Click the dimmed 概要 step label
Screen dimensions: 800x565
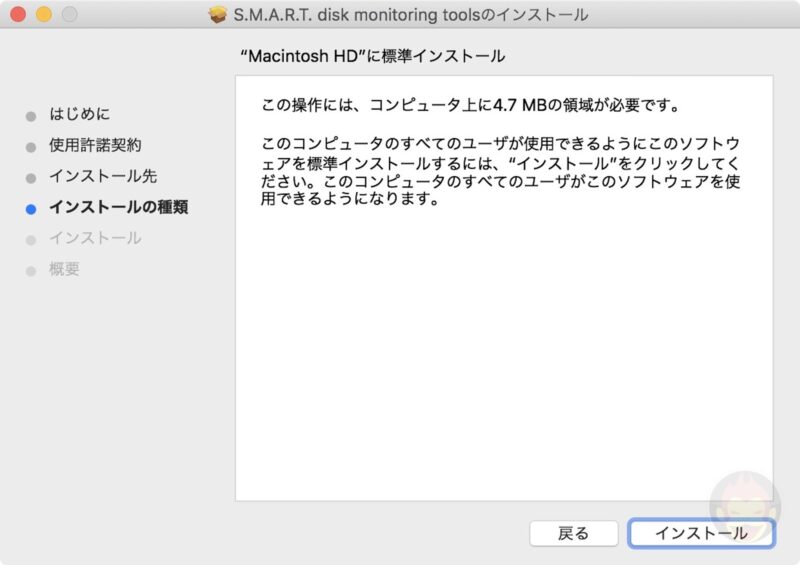click(x=65, y=269)
